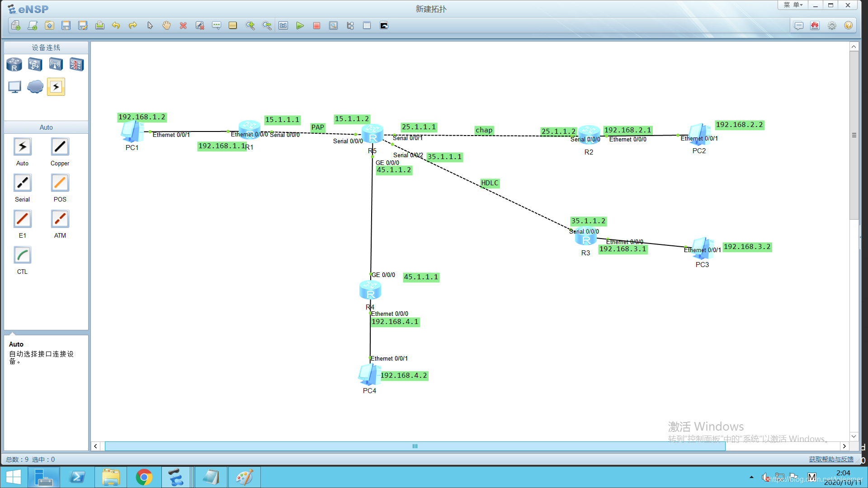Screen dimensions: 868x488
Task: Open Chrome from the taskbar
Action: coord(144,477)
